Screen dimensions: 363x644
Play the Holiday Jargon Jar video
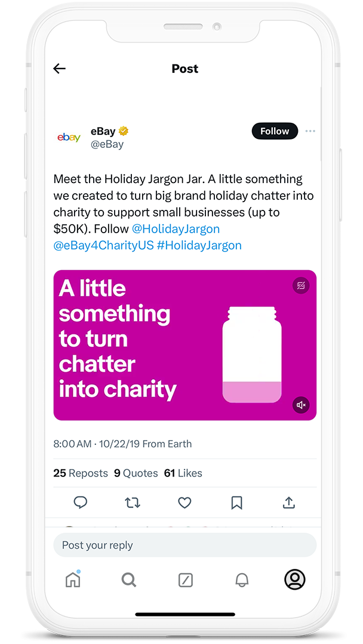[x=185, y=345]
